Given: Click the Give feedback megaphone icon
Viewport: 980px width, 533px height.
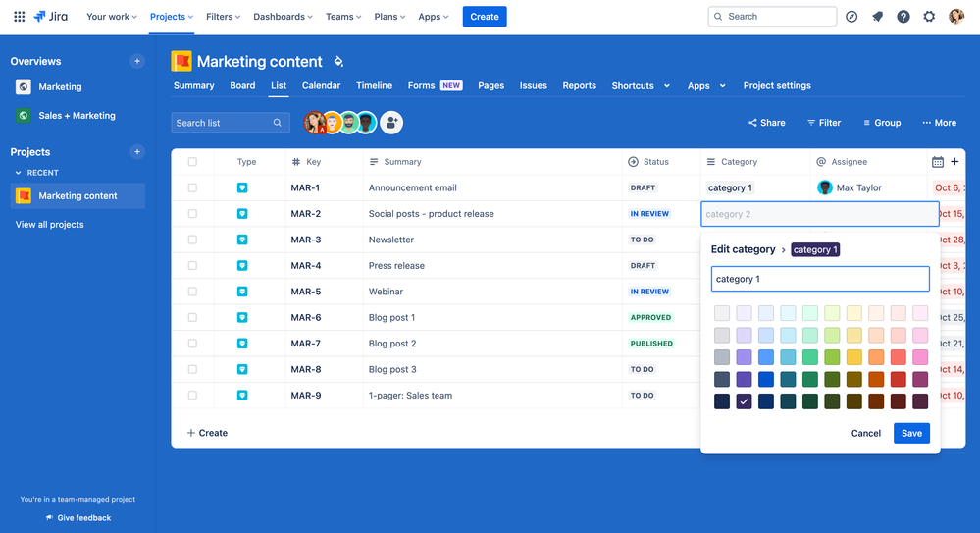Looking at the screenshot, I should (x=49, y=518).
